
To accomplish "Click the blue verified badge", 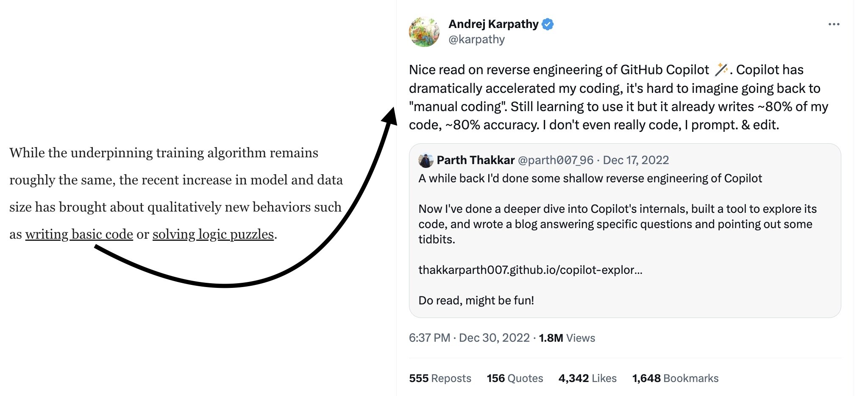I will pos(548,24).
